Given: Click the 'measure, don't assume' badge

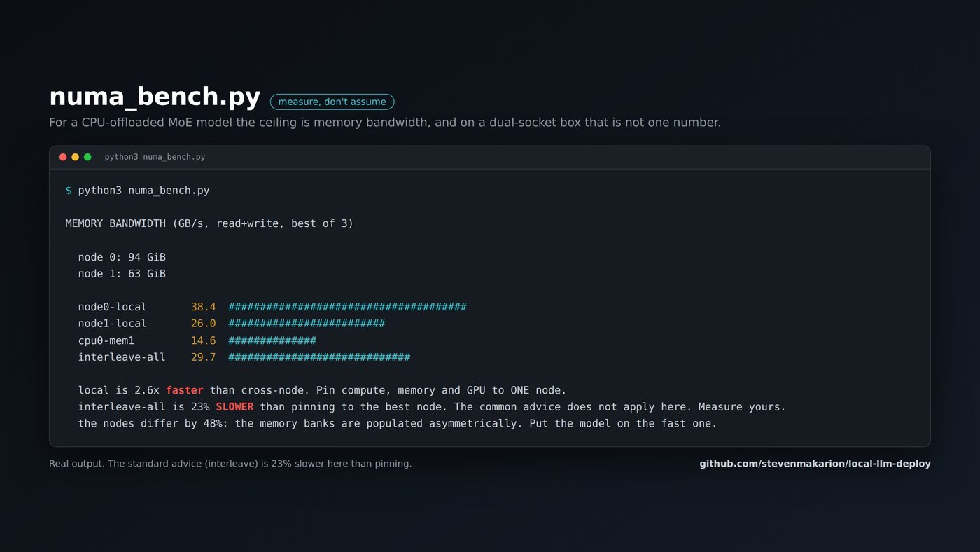Looking at the screenshot, I should click(x=332, y=102).
